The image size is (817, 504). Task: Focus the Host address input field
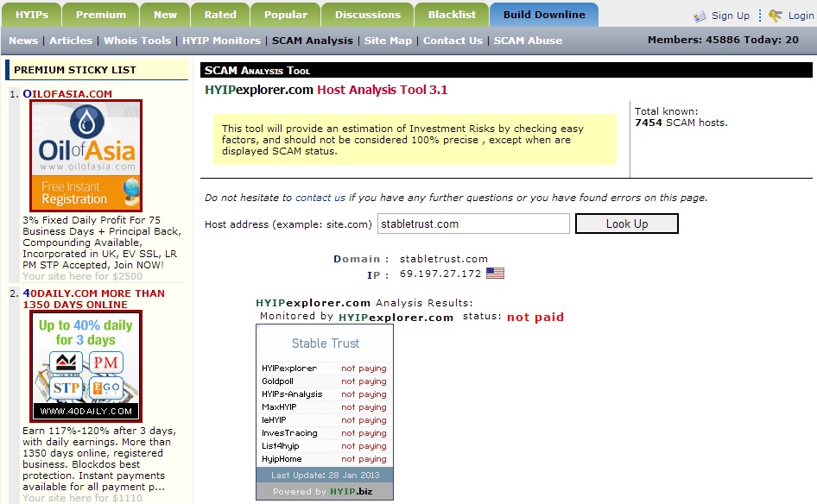pos(473,224)
